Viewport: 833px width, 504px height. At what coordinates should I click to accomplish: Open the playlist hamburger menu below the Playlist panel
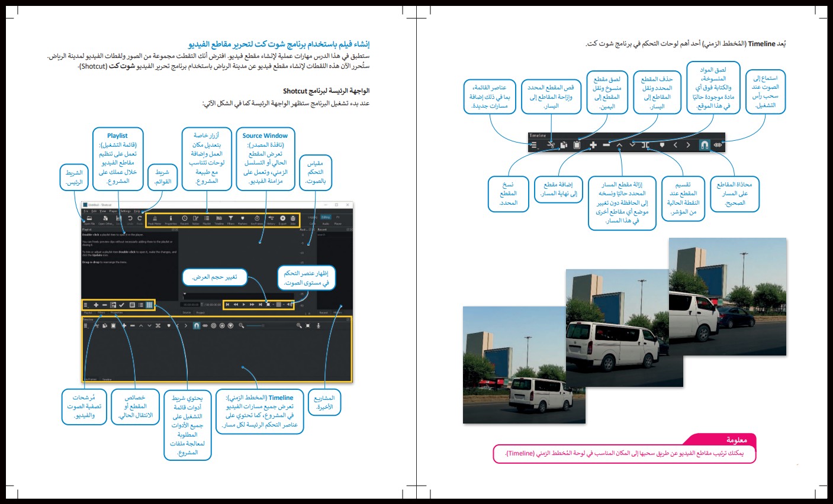tap(86, 305)
